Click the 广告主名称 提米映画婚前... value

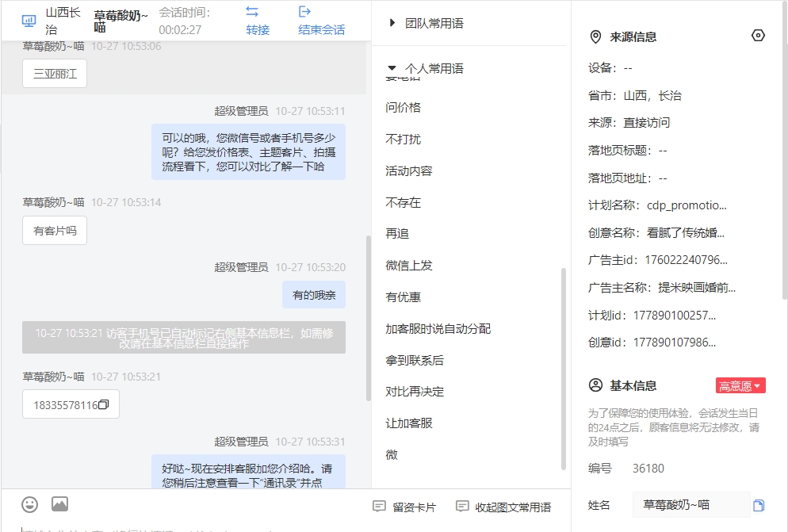click(x=697, y=288)
